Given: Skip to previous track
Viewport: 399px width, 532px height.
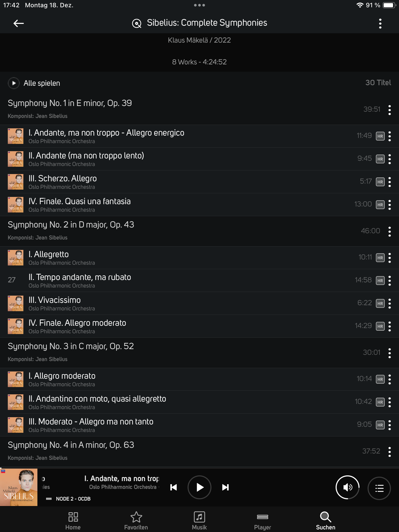Looking at the screenshot, I should [x=174, y=487].
